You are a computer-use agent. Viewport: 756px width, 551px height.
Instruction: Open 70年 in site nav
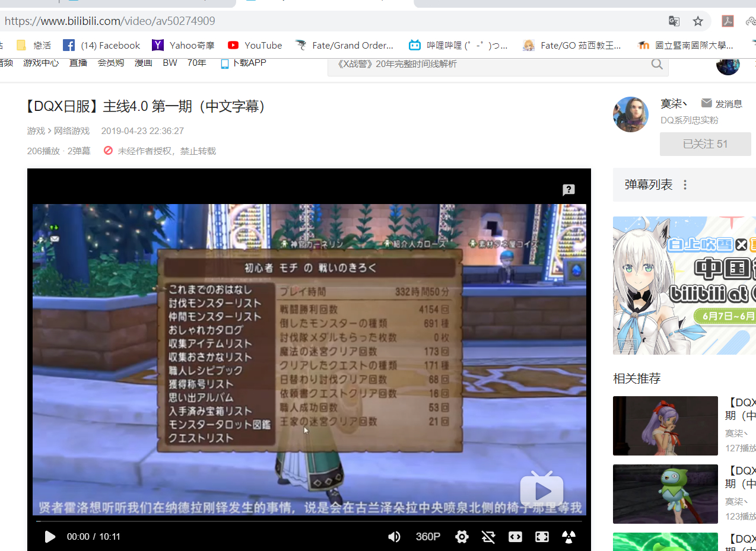(196, 62)
